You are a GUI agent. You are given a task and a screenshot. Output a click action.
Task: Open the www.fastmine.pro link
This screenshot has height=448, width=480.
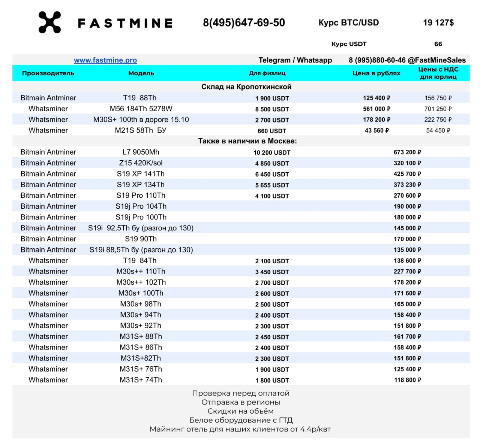105,60
